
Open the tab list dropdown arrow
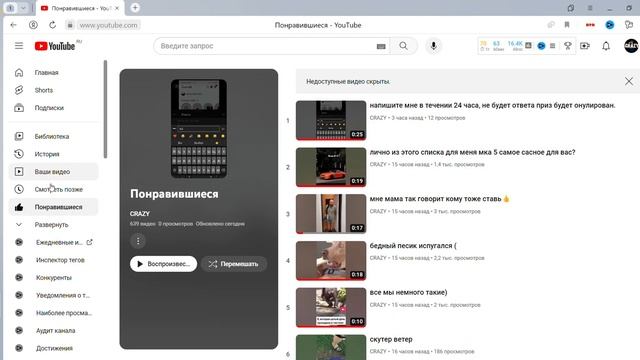click(x=23, y=8)
